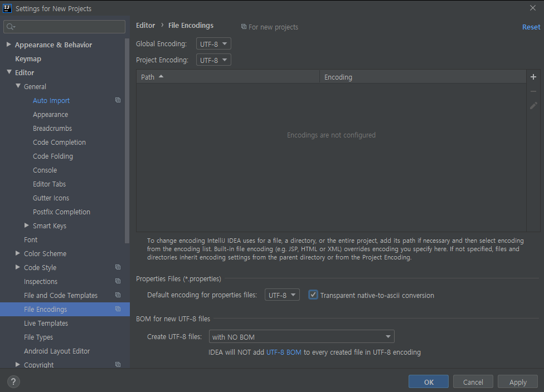Expand the Code Style node
Image resolution: width=544 pixels, height=392 pixels.
tap(18, 267)
